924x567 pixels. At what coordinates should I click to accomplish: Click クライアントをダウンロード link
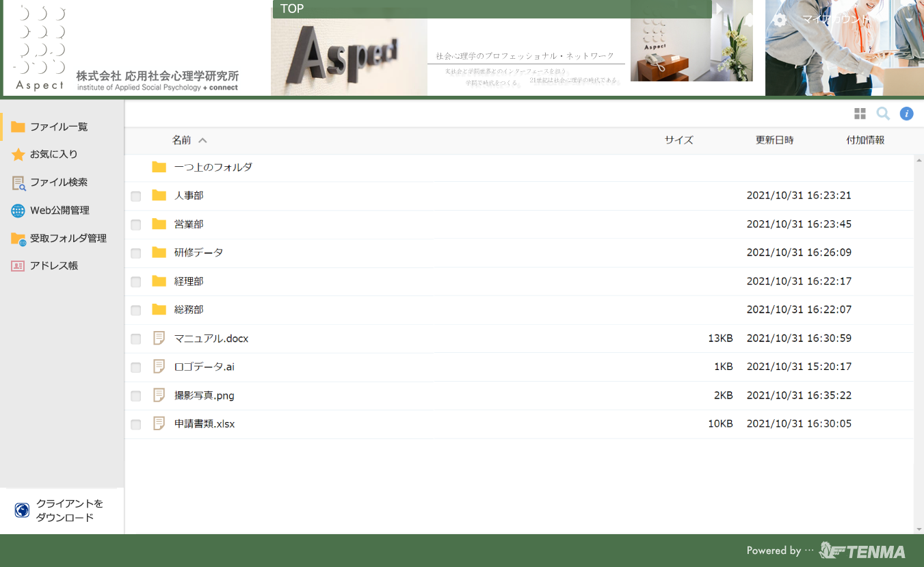(68, 510)
